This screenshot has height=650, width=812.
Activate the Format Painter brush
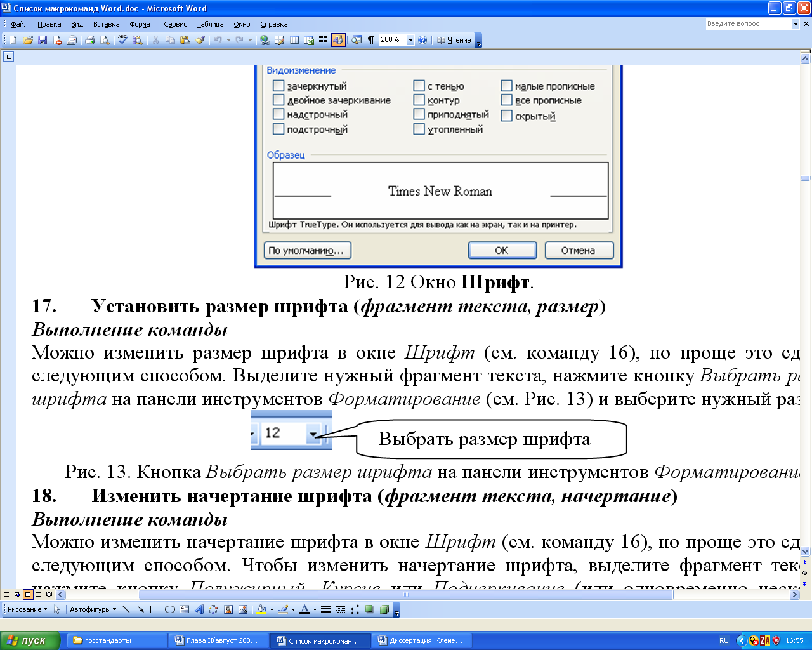(200, 40)
